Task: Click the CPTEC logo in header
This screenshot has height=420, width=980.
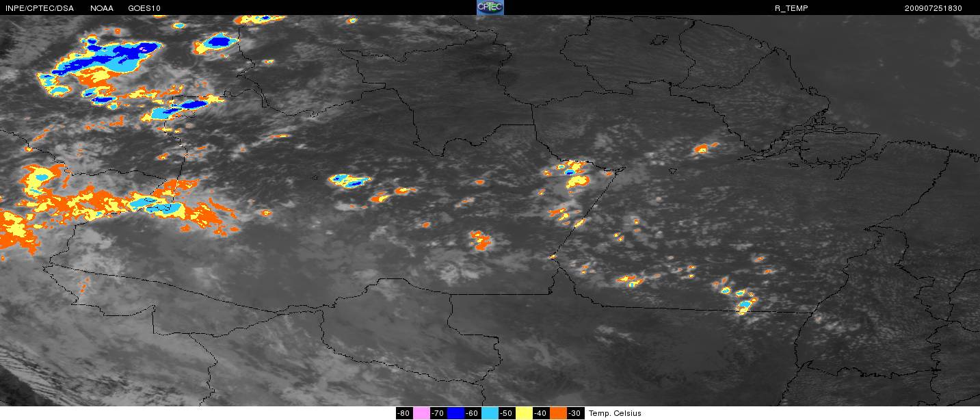Action: (x=490, y=8)
